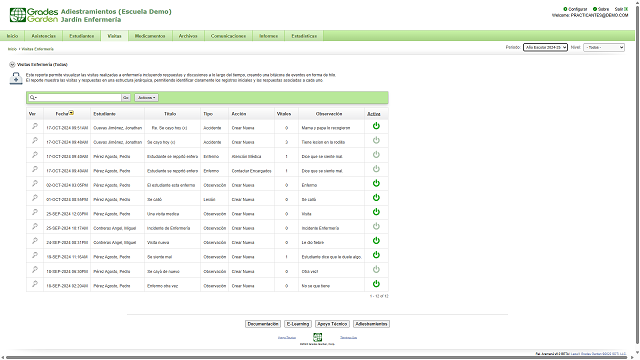Select the Visitas tab
This screenshot has height=360, width=640.
point(114,36)
